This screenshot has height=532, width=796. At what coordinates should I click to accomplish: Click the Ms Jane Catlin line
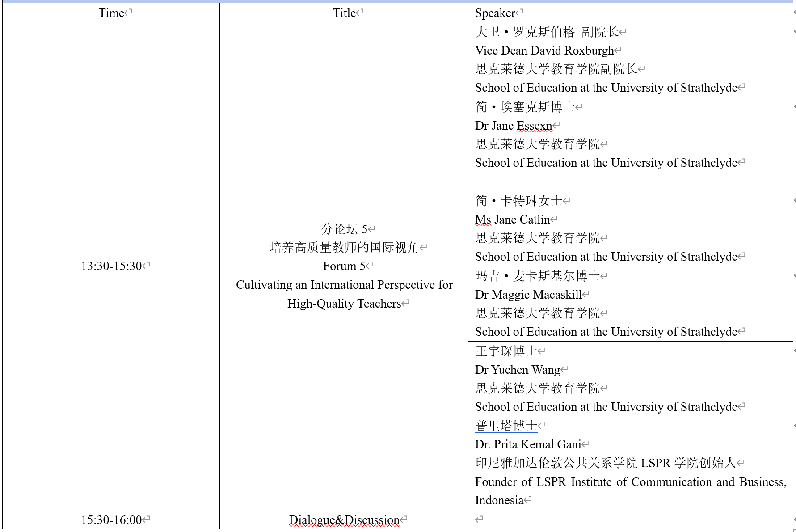pyautogui.click(x=513, y=220)
